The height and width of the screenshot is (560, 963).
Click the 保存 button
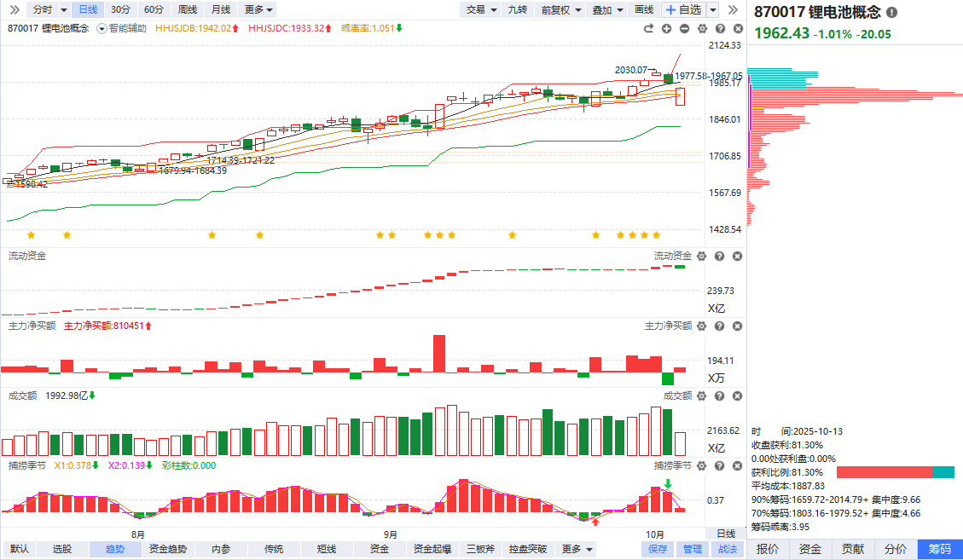pyautogui.click(x=658, y=549)
